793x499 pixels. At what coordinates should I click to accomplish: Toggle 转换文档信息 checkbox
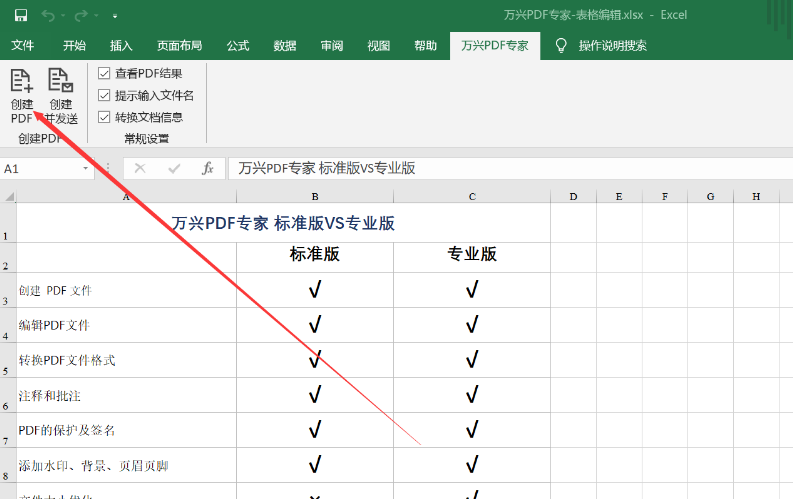(104, 117)
